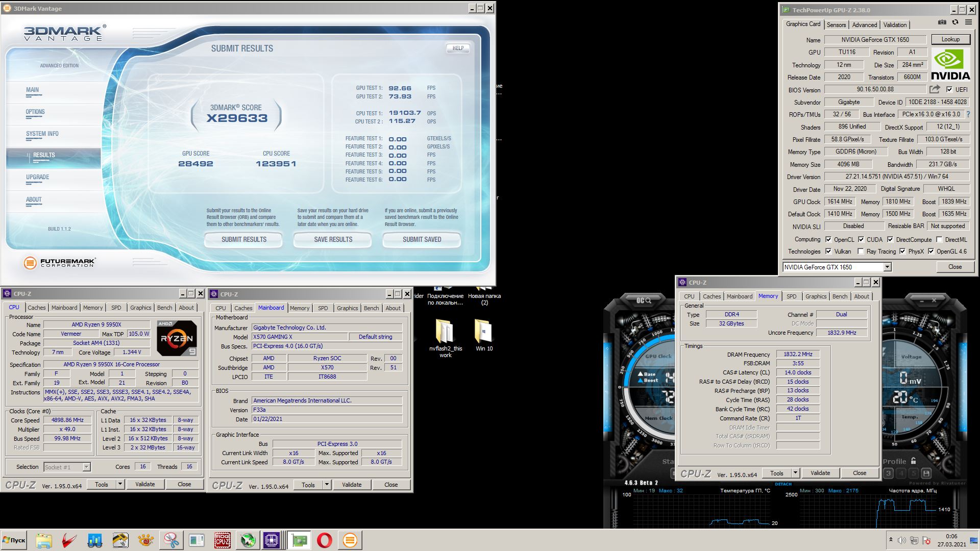Viewport: 980px width, 551px height.
Task: Click the orange 3DMark taskbar icon
Action: point(350,540)
